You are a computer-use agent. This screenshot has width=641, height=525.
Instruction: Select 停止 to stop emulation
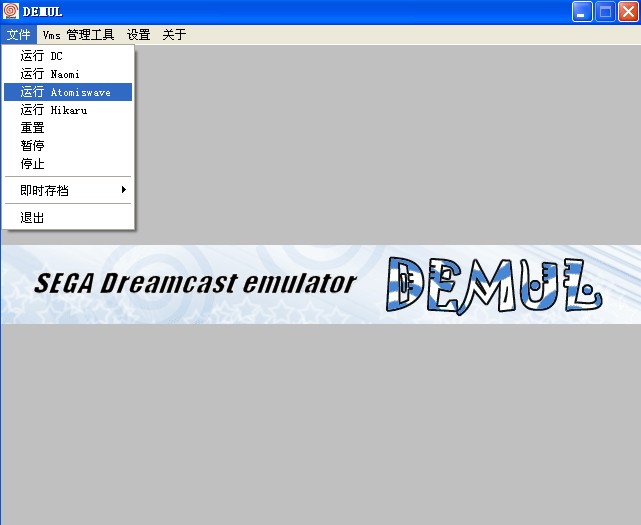[68, 164]
